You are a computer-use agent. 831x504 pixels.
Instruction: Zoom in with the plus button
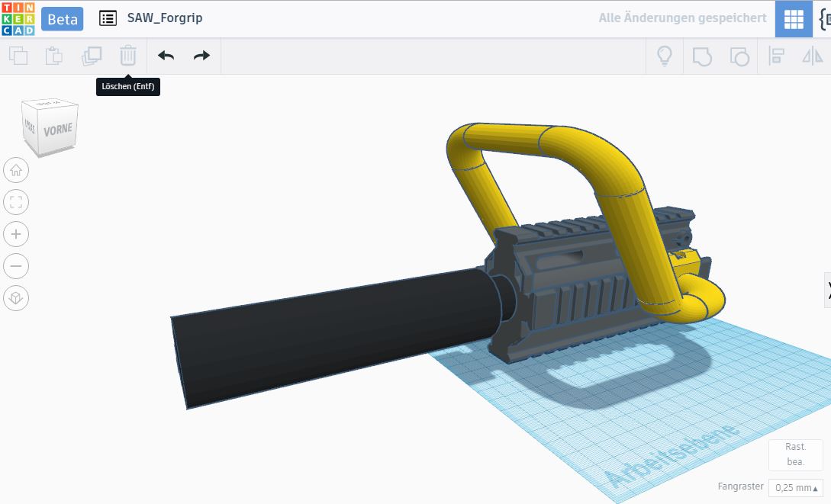(x=16, y=234)
